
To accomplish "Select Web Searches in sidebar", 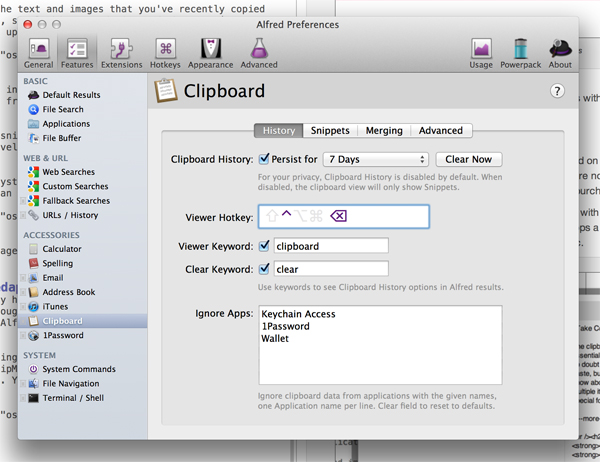I will click(x=61, y=172).
